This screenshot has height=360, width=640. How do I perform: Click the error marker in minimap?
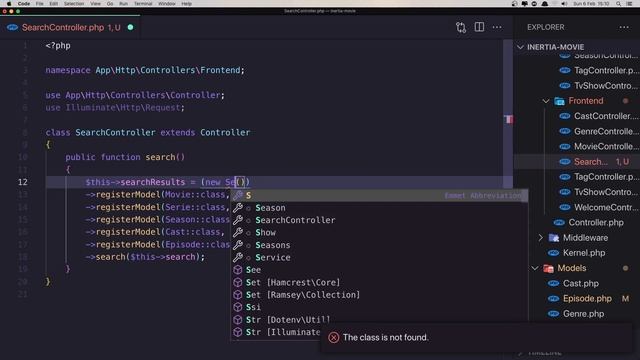[508, 119]
